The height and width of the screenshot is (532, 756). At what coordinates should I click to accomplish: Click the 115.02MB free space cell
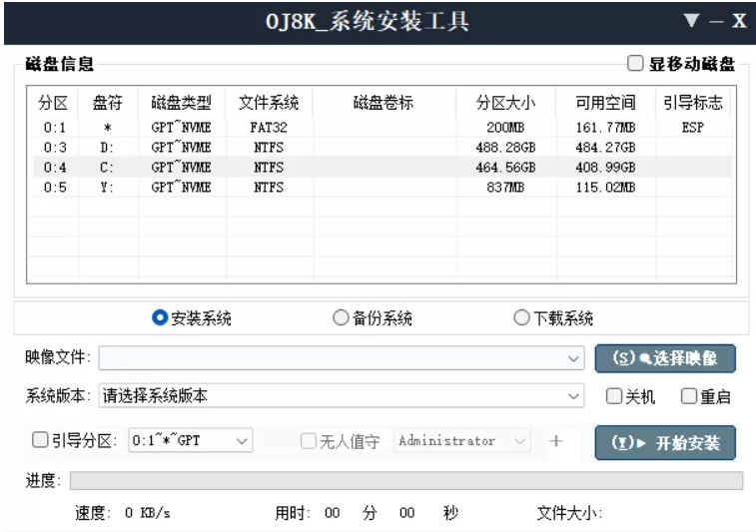[x=605, y=187]
